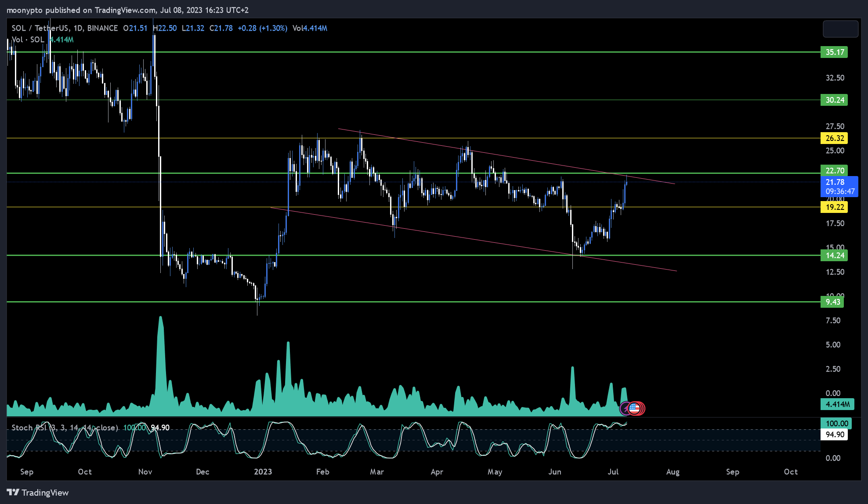Click the 32.50 price scale value
868x504 pixels.
tap(835, 78)
